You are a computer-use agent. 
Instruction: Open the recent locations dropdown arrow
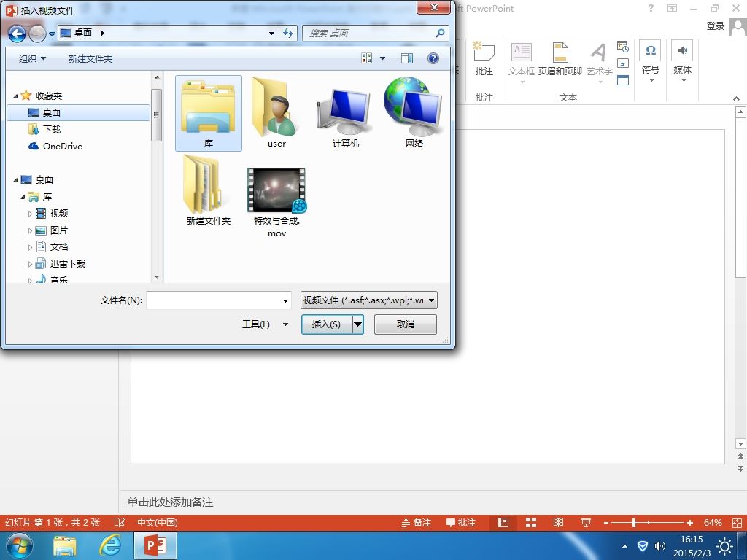coord(52,34)
